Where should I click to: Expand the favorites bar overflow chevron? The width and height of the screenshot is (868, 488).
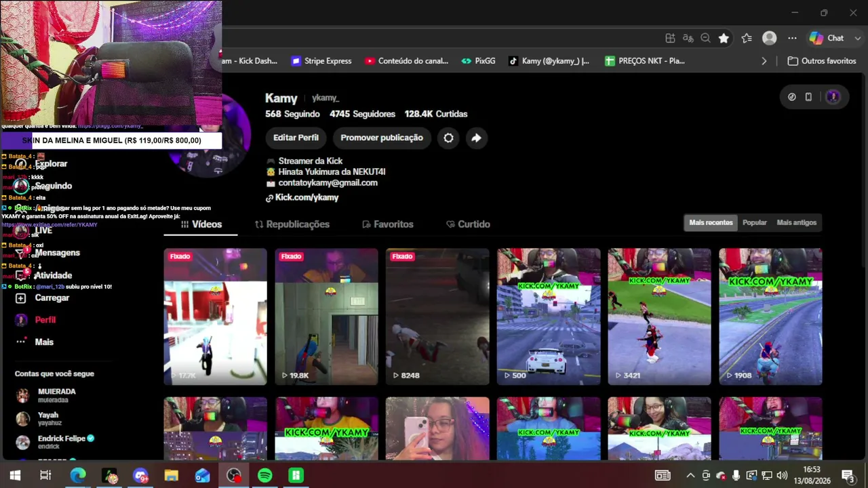pyautogui.click(x=764, y=61)
